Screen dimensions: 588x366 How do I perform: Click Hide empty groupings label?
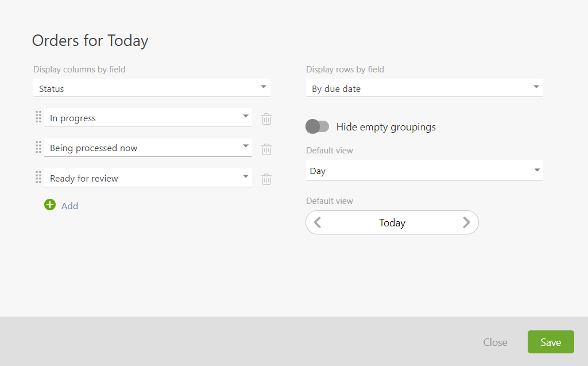[386, 127]
